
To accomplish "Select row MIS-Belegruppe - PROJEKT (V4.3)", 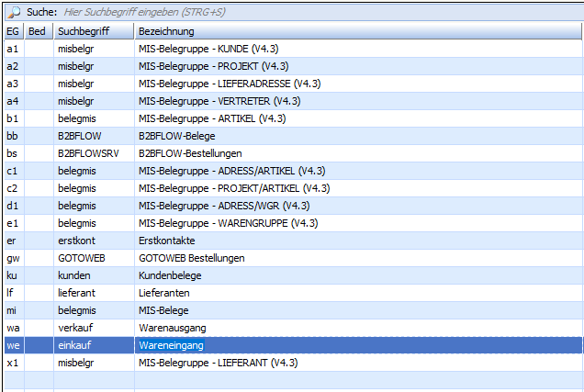I will (293, 66).
